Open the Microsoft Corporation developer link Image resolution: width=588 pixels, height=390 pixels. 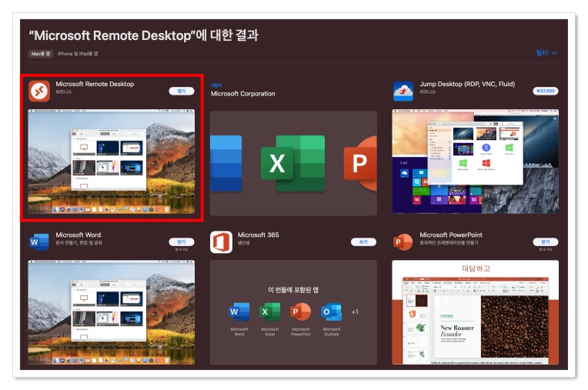(242, 94)
